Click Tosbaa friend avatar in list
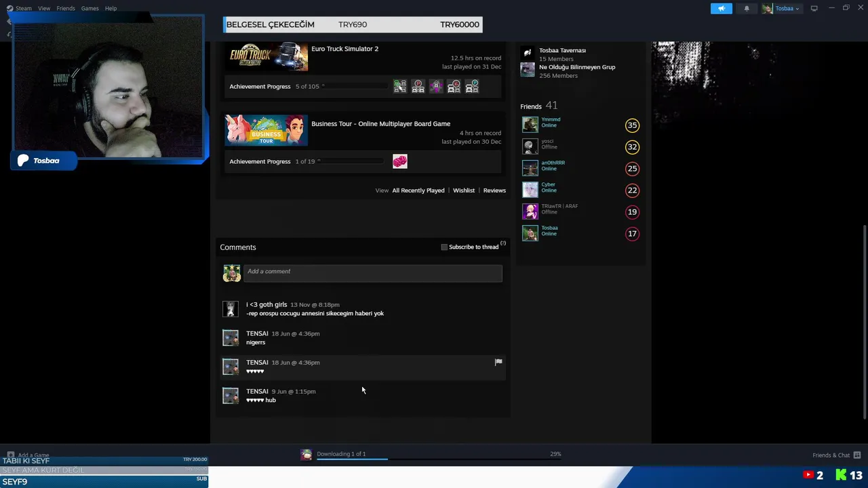 point(530,233)
